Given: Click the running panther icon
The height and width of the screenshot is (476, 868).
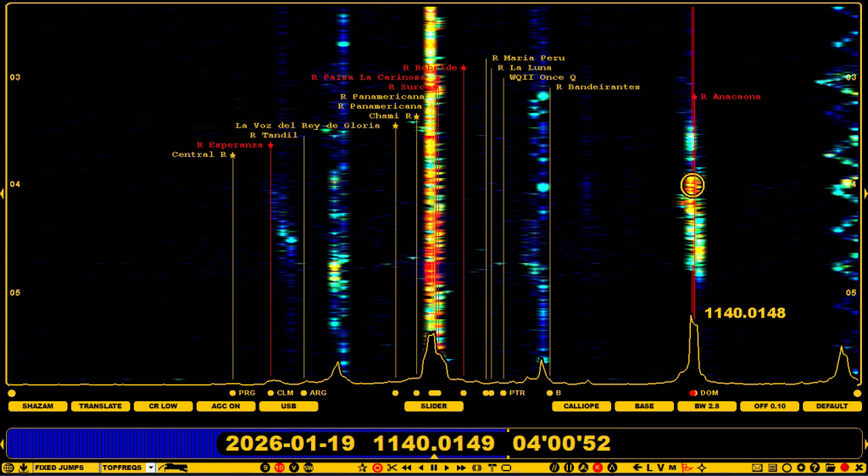Looking at the screenshot, I should (173, 468).
